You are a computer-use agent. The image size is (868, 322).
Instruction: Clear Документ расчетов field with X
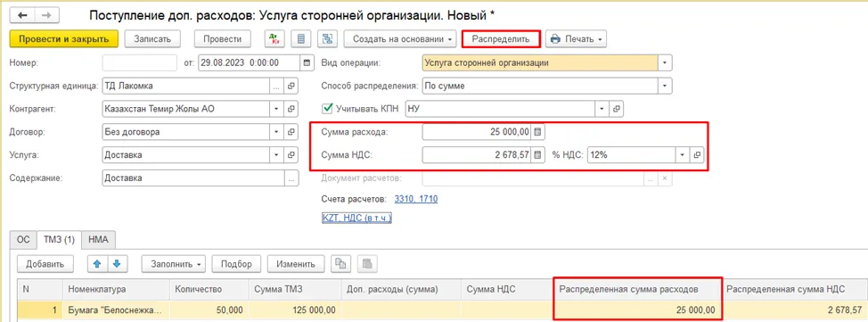point(665,178)
